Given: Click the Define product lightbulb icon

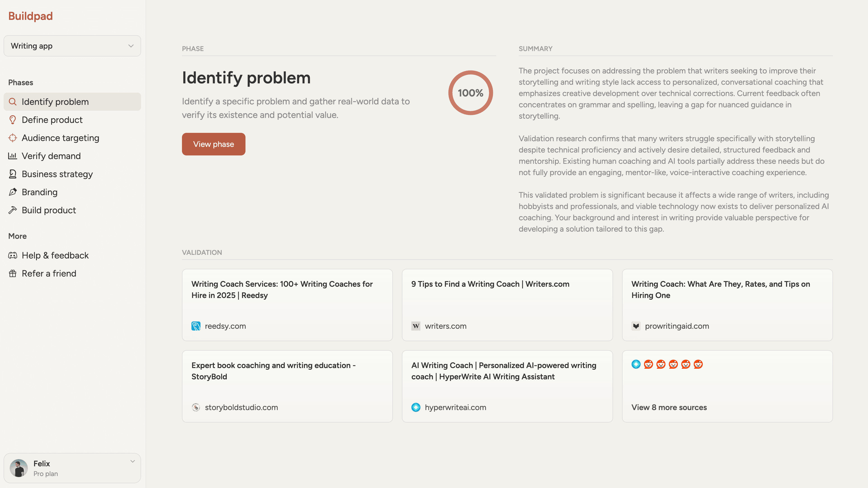Looking at the screenshot, I should (x=12, y=120).
